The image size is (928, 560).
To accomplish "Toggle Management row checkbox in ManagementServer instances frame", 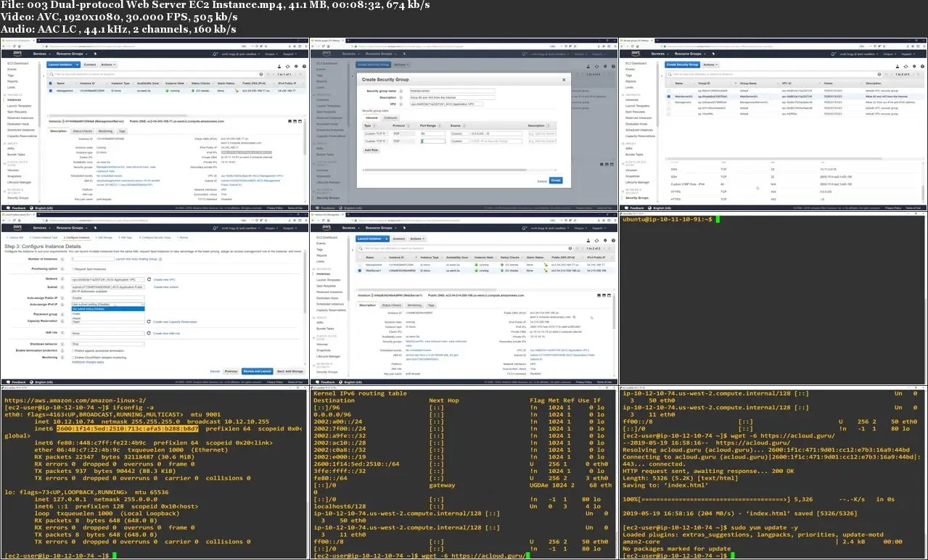I will (51, 91).
